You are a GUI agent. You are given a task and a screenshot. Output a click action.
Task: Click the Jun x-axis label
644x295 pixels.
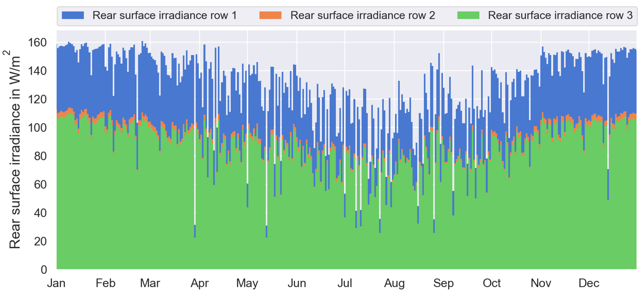(x=297, y=283)
